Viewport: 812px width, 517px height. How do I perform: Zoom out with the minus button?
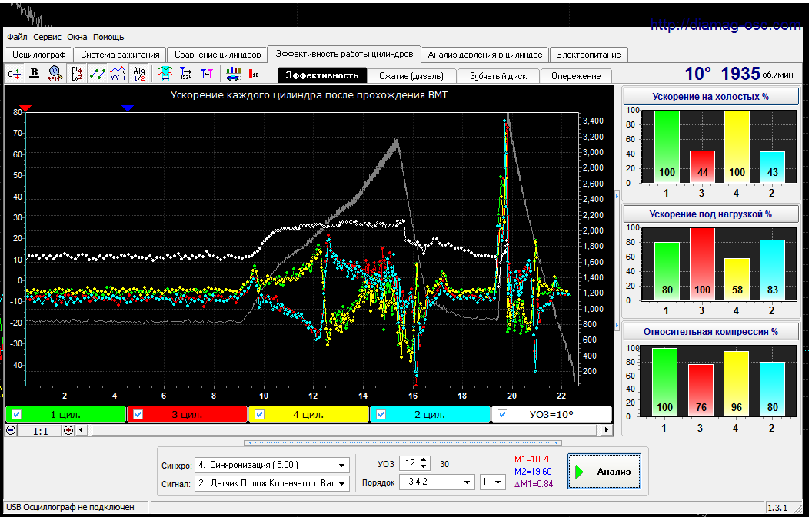point(11,430)
